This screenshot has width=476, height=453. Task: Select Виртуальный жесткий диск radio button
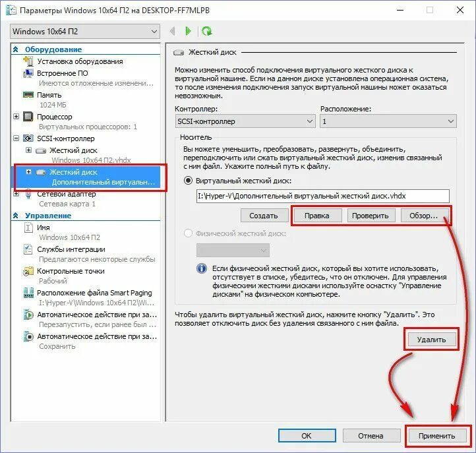pos(188,181)
